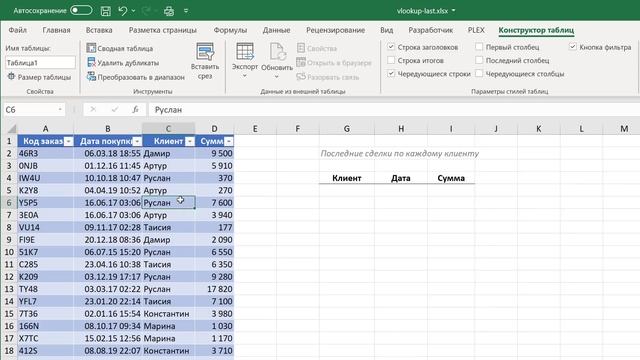Select column E header

[255, 129]
